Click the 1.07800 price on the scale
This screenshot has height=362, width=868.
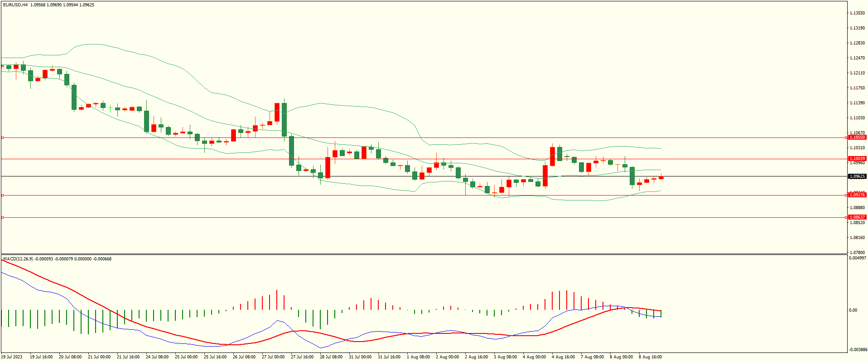point(857,252)
